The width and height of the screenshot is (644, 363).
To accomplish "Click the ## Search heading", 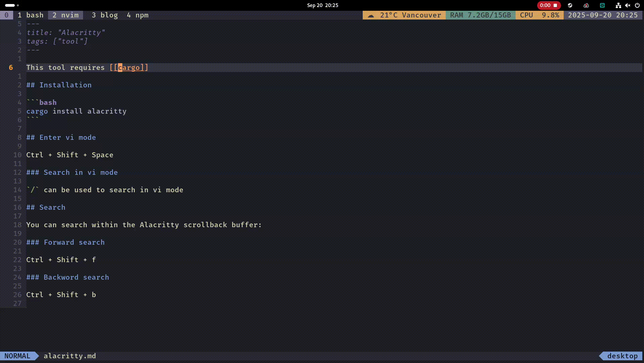I will [46, 207].
